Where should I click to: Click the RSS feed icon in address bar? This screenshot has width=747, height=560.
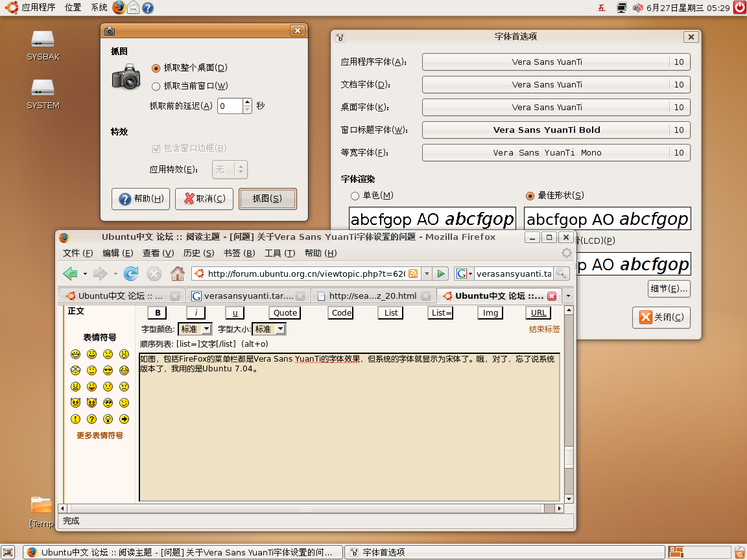point(413,274)
